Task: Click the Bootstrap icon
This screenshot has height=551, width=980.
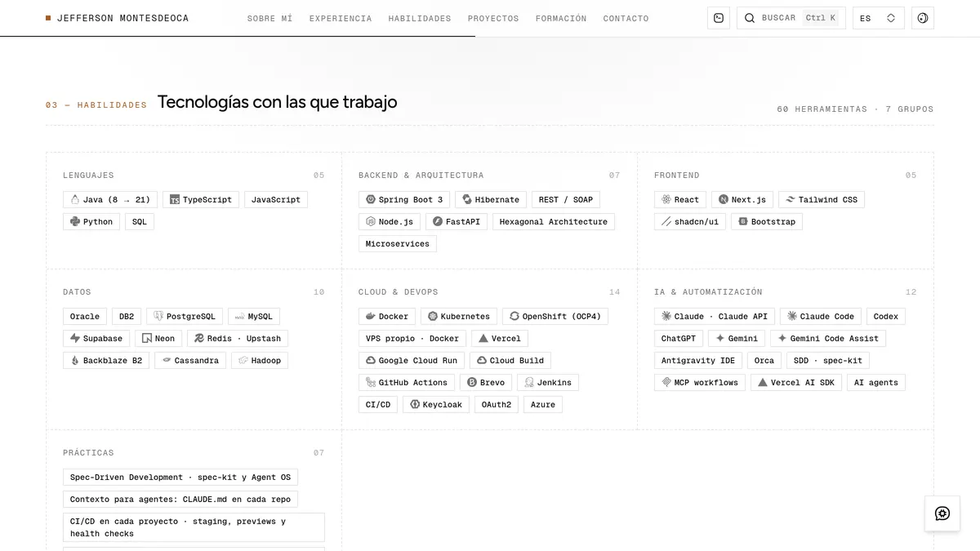Action: coord(743,221)
